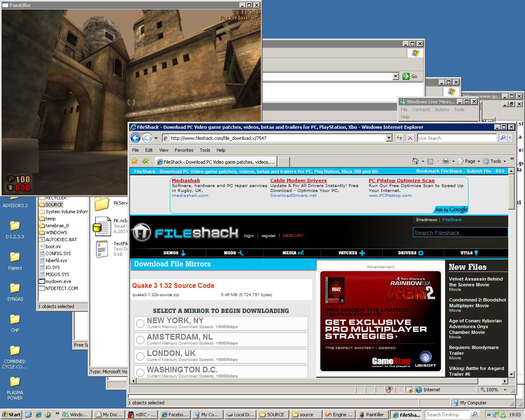Open the search provider dropdown arrow
Viewport: 525px width, 420px height.
[510, 138]
